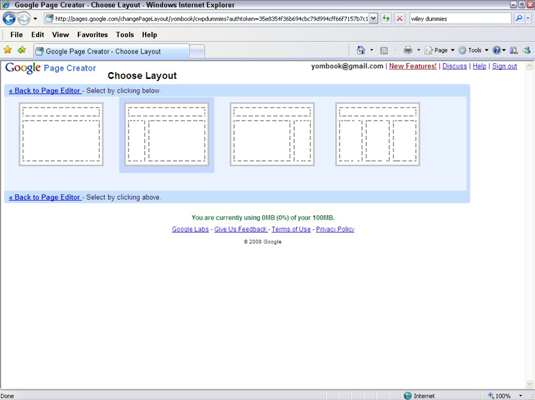Click the bottom Back to Page Editor link
Viewport: 535px width, 400px height.
pyautogui.click(x=45, y=197)
